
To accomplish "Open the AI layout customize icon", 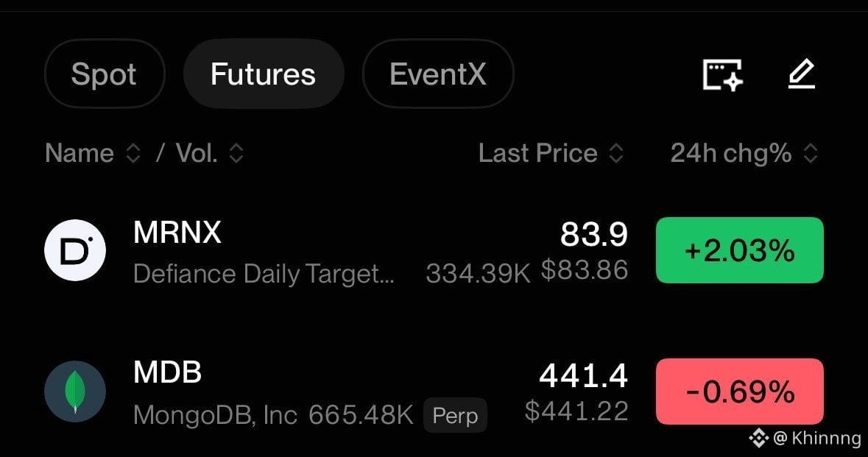I will tap(722, 74).
